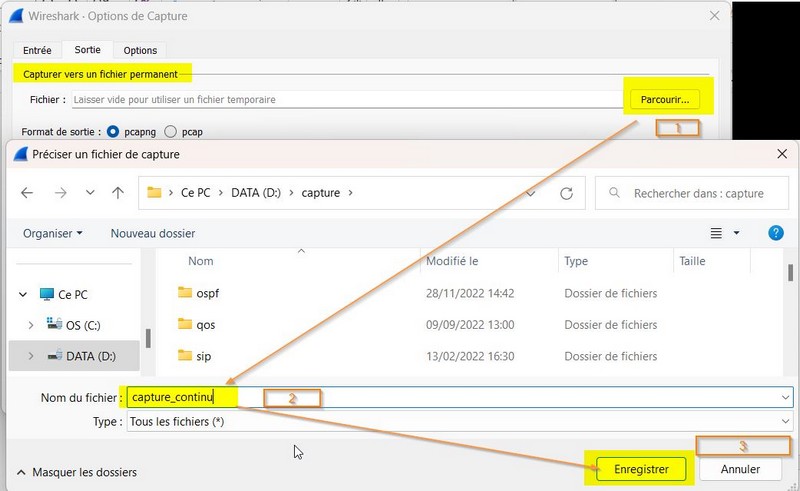This screenshot has width=800, height=491.
Task: Expand the DATA (D:) drive node
Action: click(x=31, y=356)
